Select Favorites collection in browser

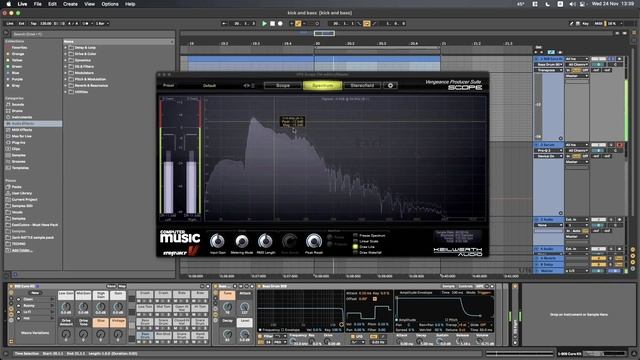(x=19, y=48)
